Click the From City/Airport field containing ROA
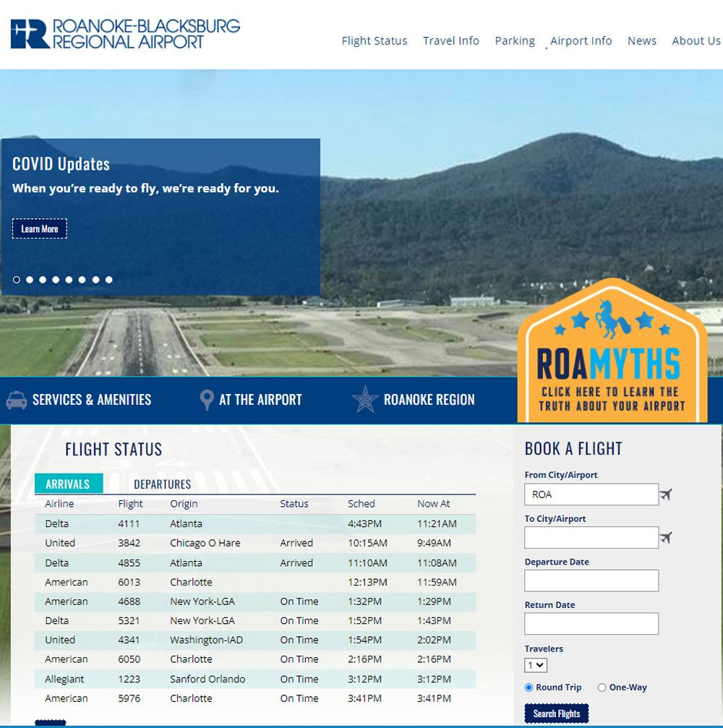723x728 pixels. [x=591, y=494]
